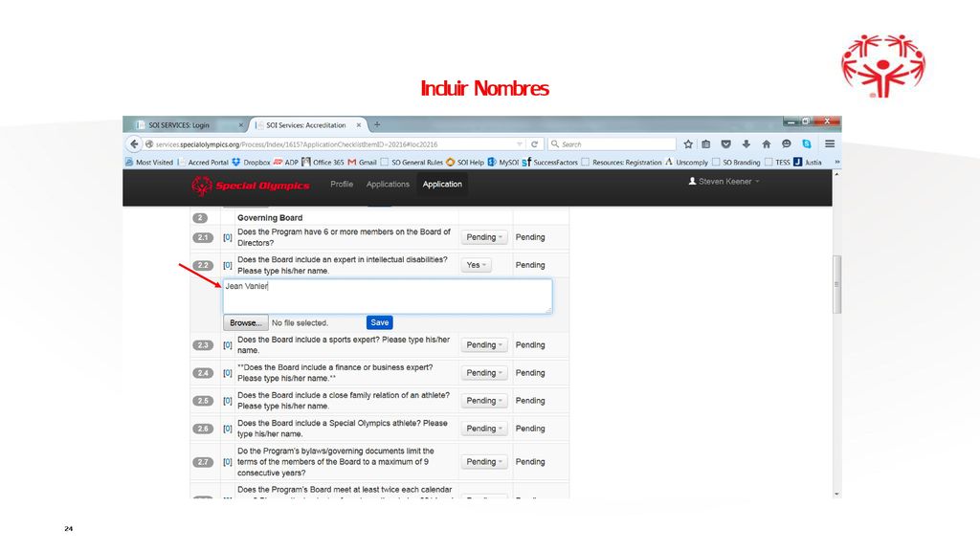This screenshot has height=551, width=980.
Task: Click the Skype toolbar icon
Action: click(x=807, y=144)
